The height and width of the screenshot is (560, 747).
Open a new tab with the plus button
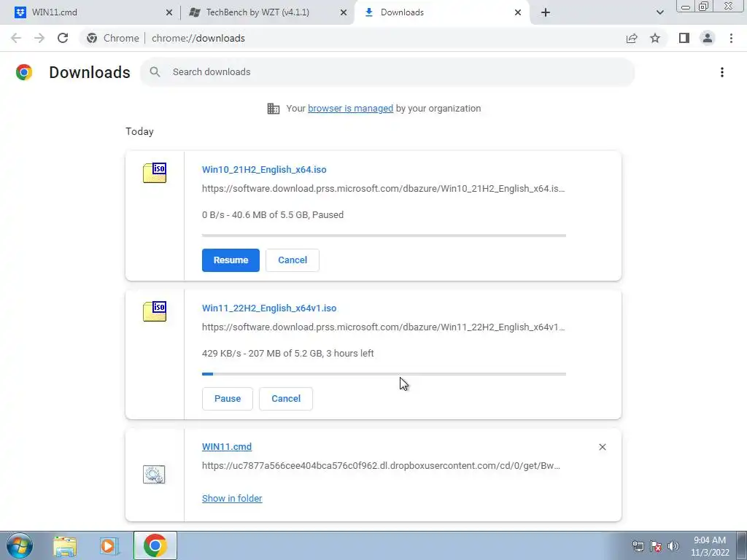coord(546,12)
